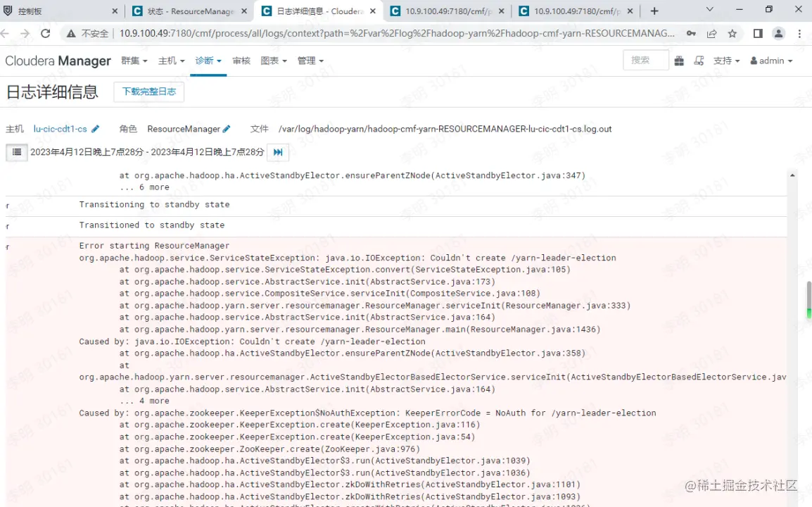This screenshot has height=507, width=812.
Task: Click page scrollbar thumb on right
Action: (809, 300)
